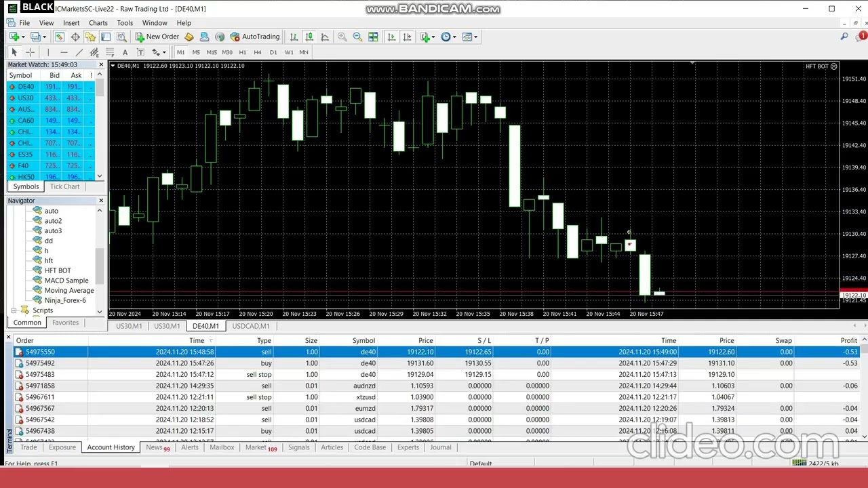Viewport: 868px width, 488px height.
Task: Select the Horizontal Line tool
Action: click(x=64, y=52)
